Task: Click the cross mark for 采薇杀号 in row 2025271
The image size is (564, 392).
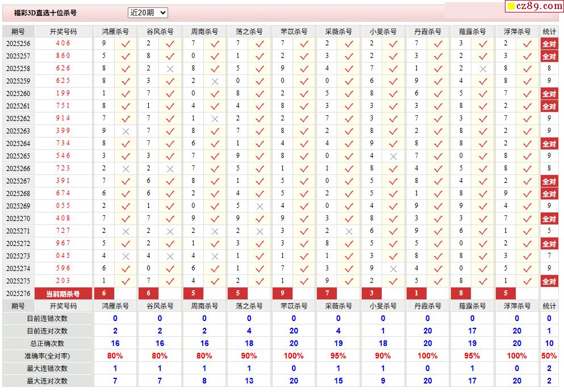Action: coord(349,231)
